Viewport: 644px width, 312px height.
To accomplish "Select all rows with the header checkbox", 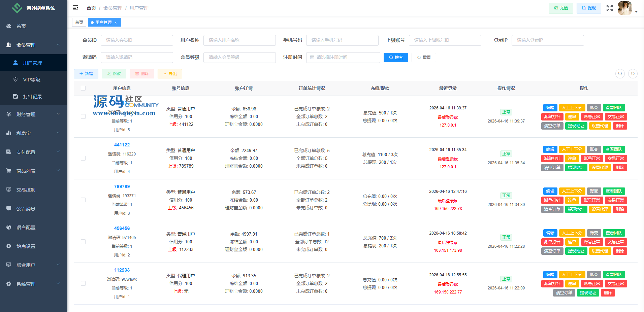I will click(x=83, y=88).
